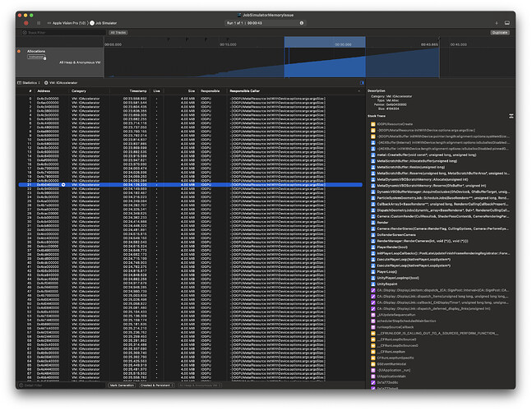Sort the table by Timestamp column
The width and height of the screenshot is (532, 411).
(138, 91)
